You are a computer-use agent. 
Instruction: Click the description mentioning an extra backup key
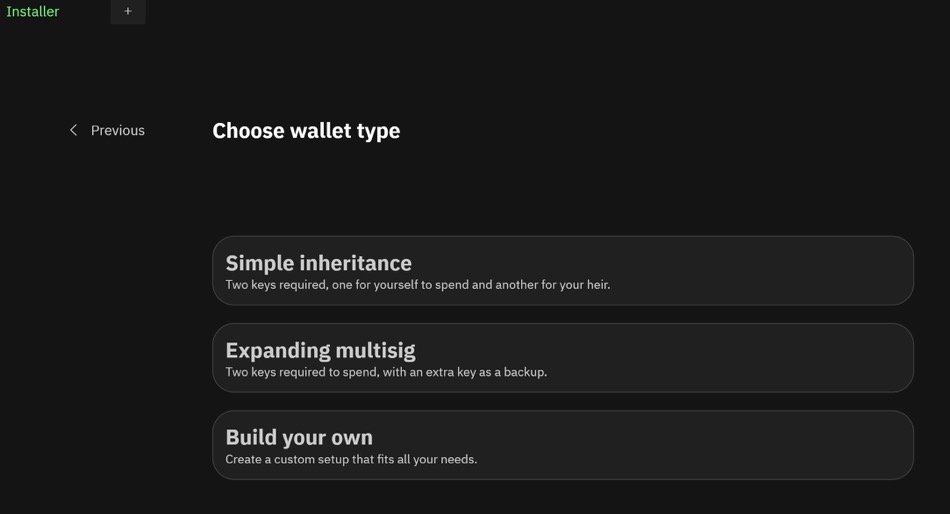tap(386, 372)
